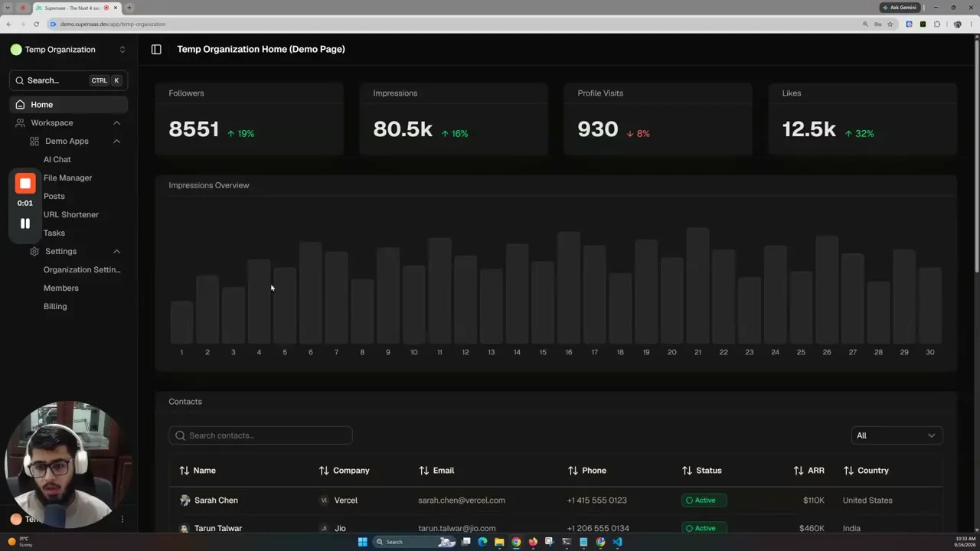This screenshot has width=980, height=551.
Task: Go back in browser history
Action: coord(8,24)
